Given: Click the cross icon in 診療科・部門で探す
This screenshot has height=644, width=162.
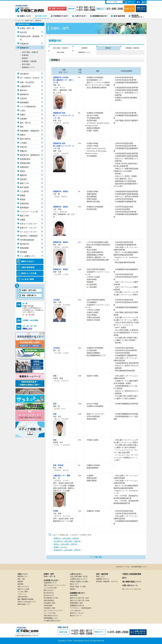Looking at the screenshot, I should click(x=20, y=290).
